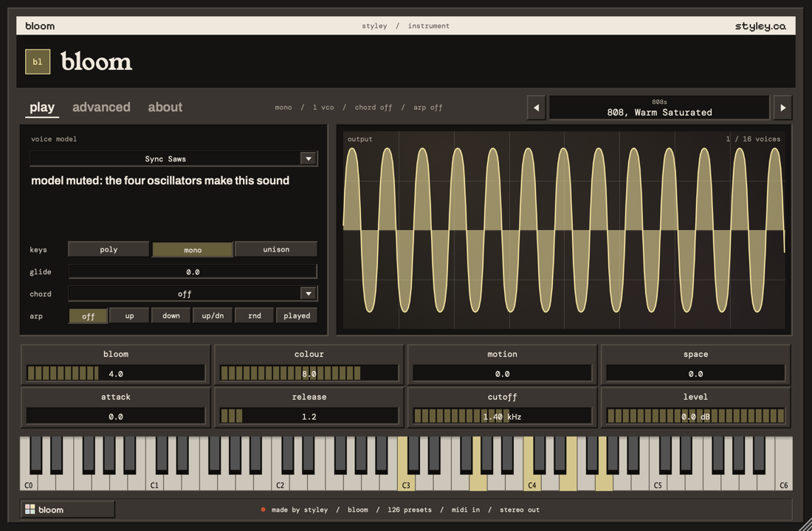
Task: Set arp mode to up
Action: (129, 315)
